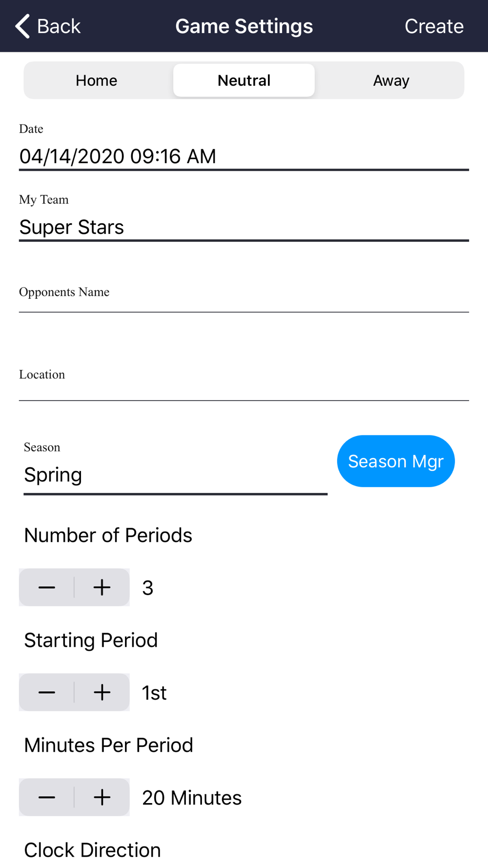The height and width of the screenshot is (868, 488).
Task: Open the Date picker field
Action: point(244,156)
